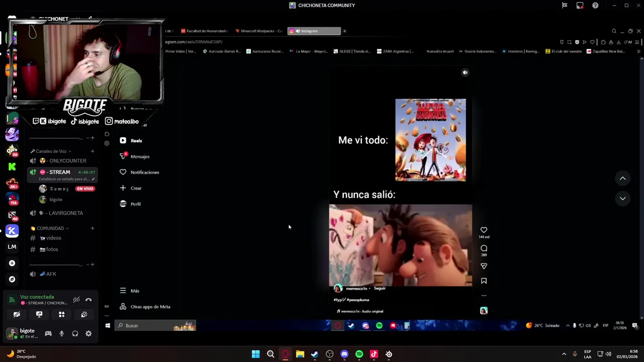Join ONLYCOUNTER voice channel
This screenshot has width=644, height=362.
pyautogui.click(x=62, y=161)
